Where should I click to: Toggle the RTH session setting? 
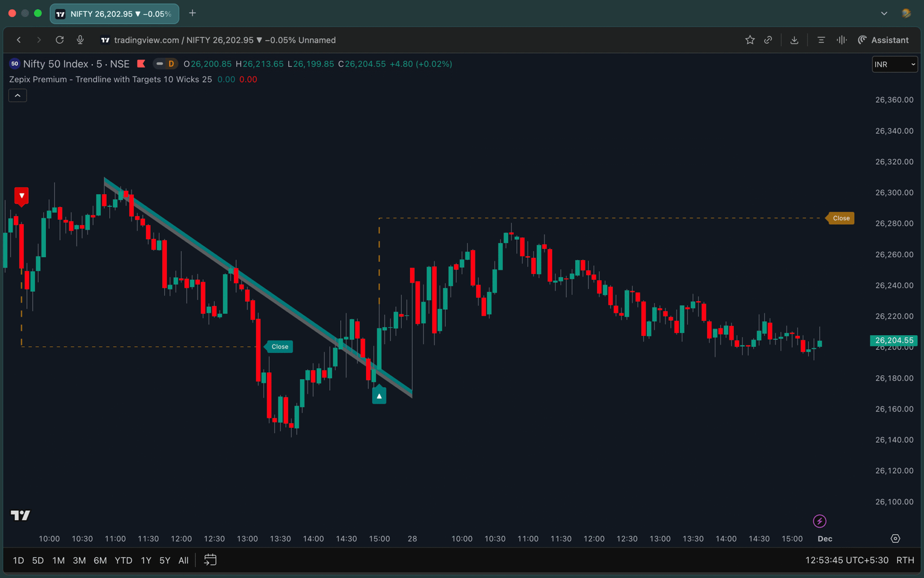click(905, 560)
